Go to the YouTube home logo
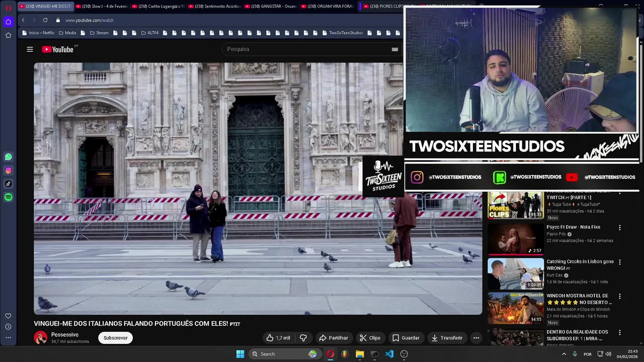This screenshot has width=644, height=362. pyautogui.click(x=58, y=49)
